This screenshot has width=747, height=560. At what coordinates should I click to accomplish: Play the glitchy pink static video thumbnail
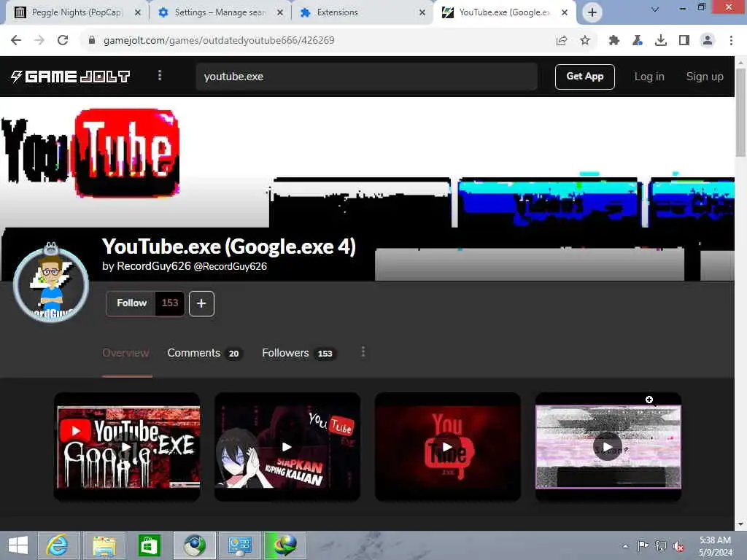tap(608, 447)
